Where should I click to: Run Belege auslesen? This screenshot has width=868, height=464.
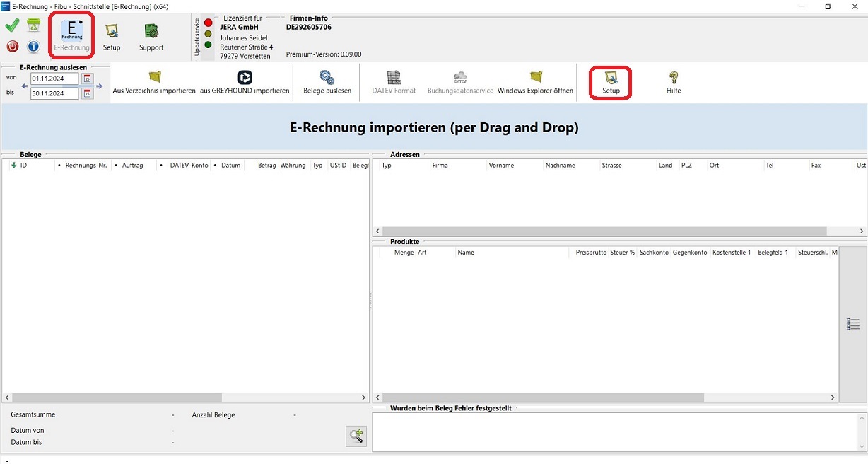click(x=327, y=83)
